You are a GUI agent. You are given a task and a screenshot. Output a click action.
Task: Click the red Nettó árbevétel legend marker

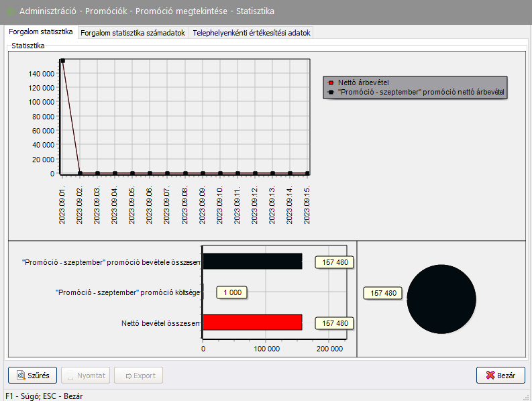click(x=331, y=82)
